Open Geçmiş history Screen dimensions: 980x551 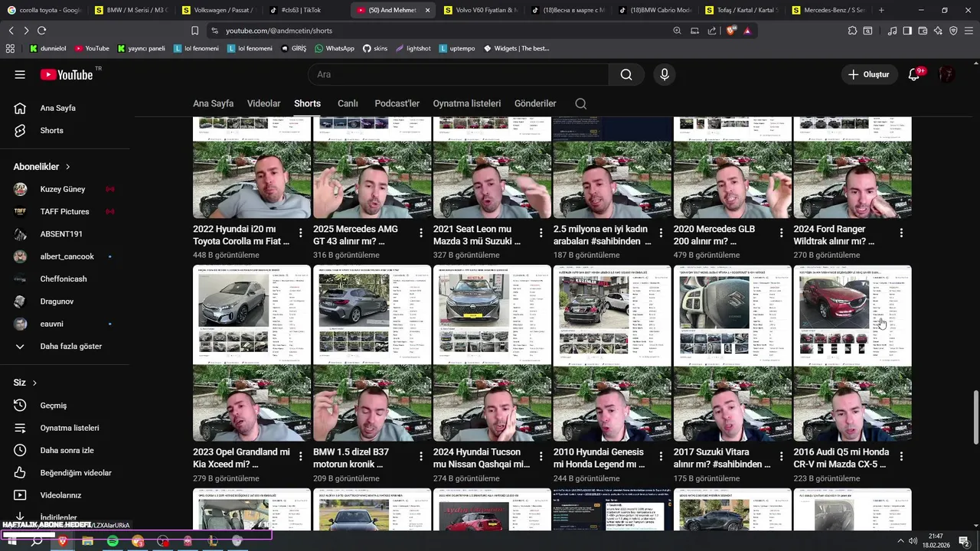coord(64,406)
